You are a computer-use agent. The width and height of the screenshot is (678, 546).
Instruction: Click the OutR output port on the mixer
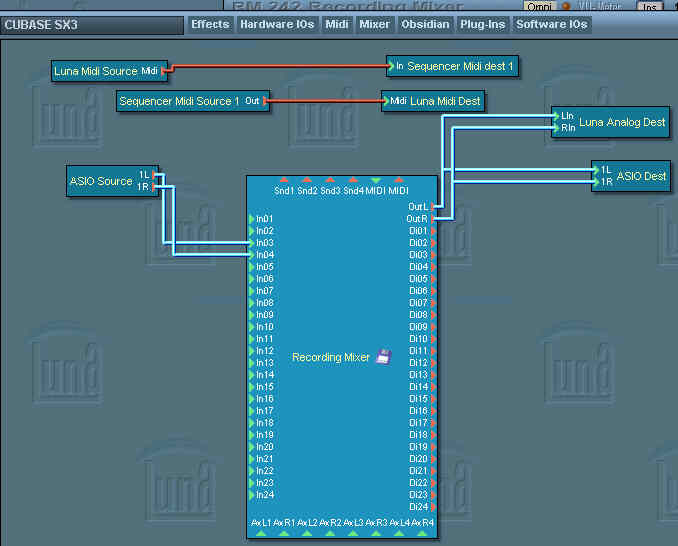pos(433,219)
